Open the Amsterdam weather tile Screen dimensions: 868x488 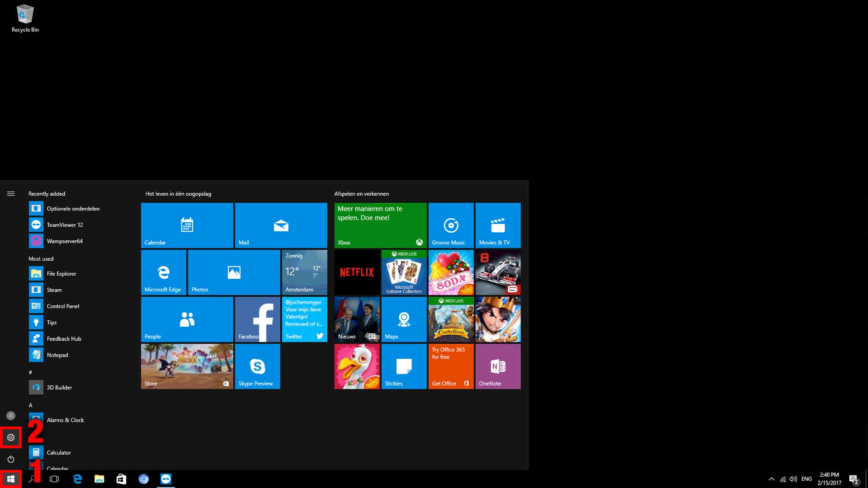(x=305, y=272)
